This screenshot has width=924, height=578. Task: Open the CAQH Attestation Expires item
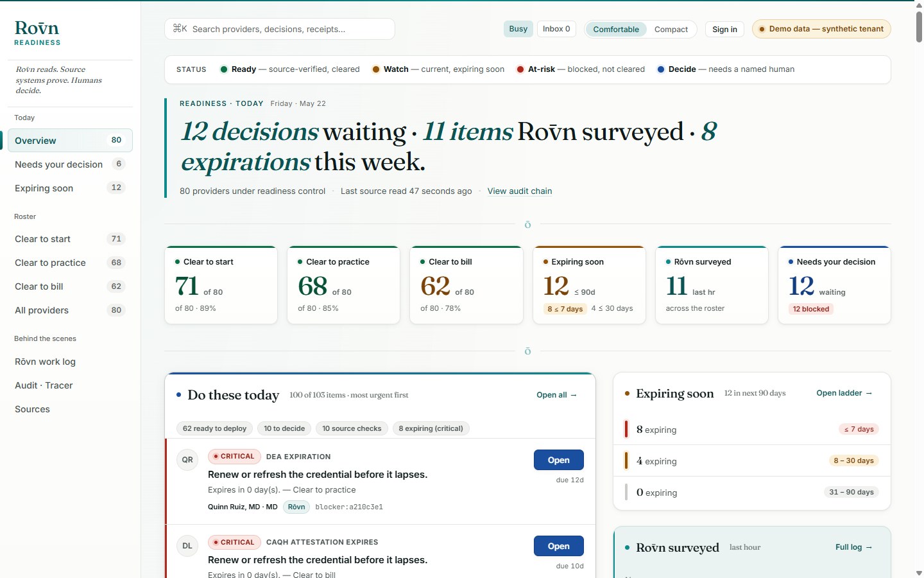[x=559, y=546]
